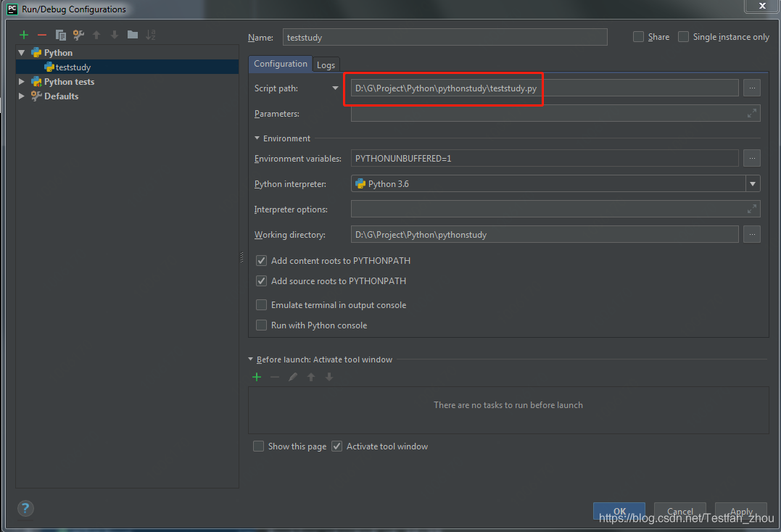This screenshot has height=532, width=781.
Task: Click the Cancel button
Action: tap(680, 511)
